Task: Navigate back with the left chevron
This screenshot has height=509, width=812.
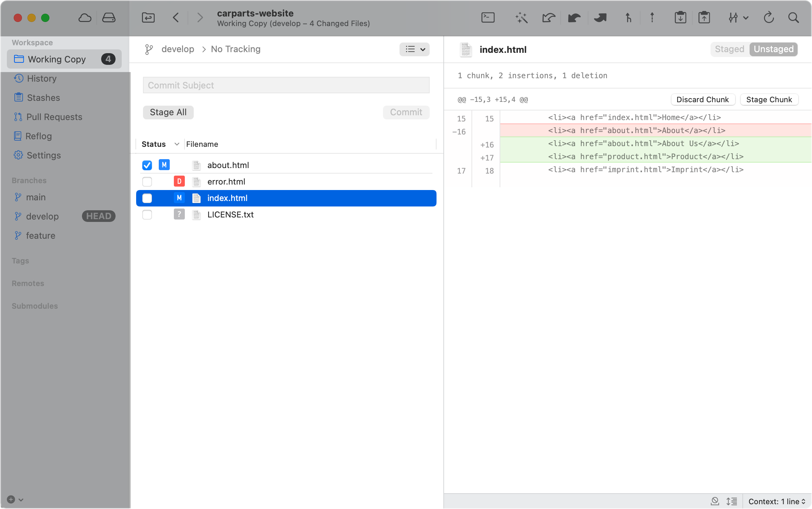Action: (x=176, y=17)
